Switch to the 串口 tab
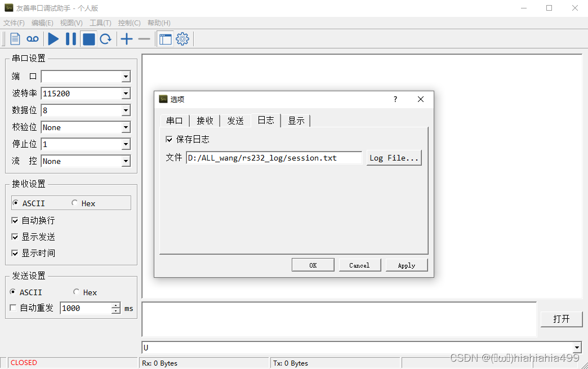This screenshot has width=588, height=369. coord(175,121)
